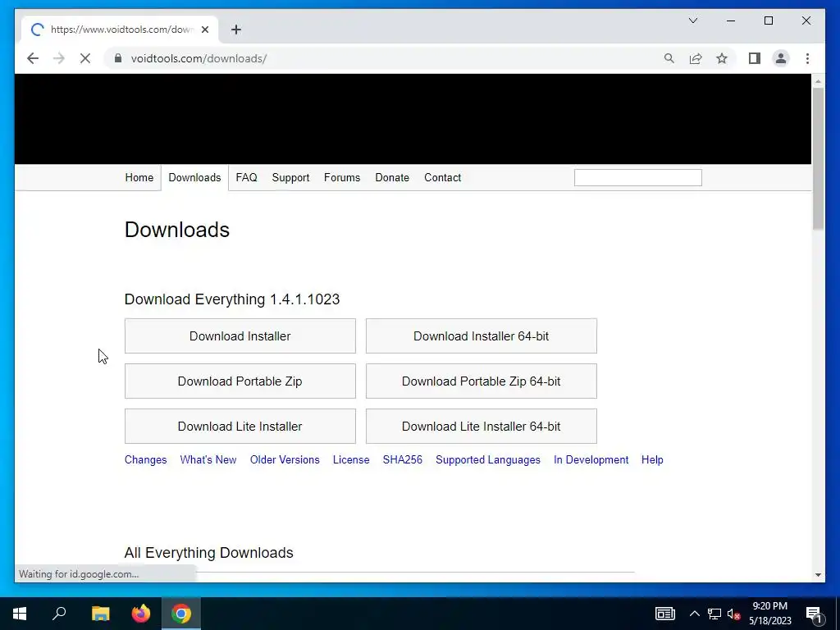Click Download Installer 64-bit button
This screenshot has width=840, height=630.
pyautogui.click(x=481, y=336)
